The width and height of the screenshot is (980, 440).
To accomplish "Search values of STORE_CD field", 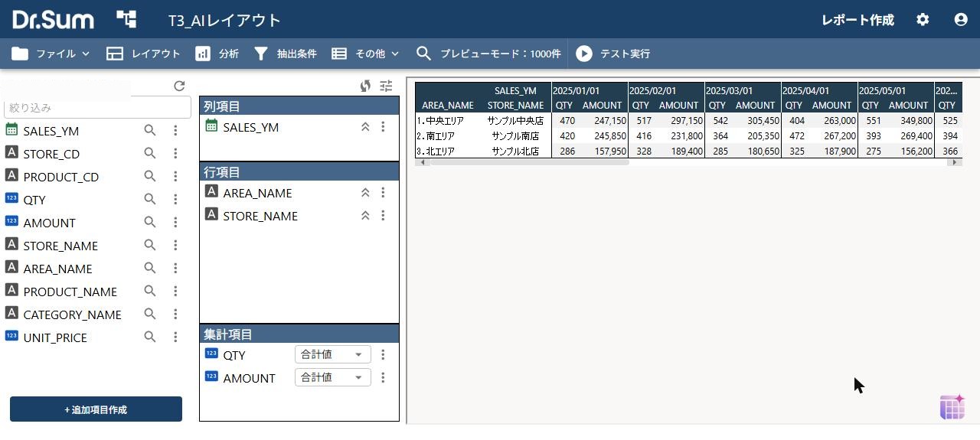I will 150,154.
